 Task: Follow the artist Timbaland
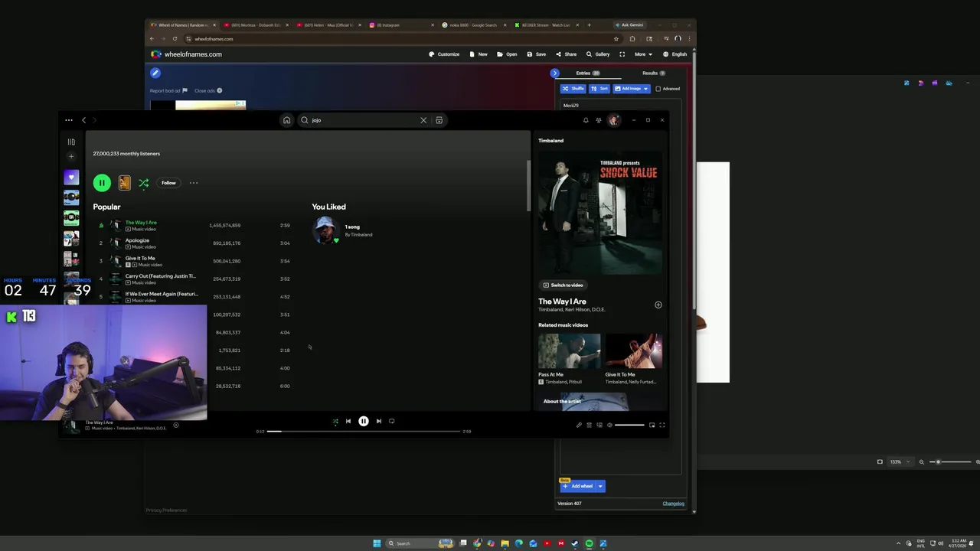[168, 183]
